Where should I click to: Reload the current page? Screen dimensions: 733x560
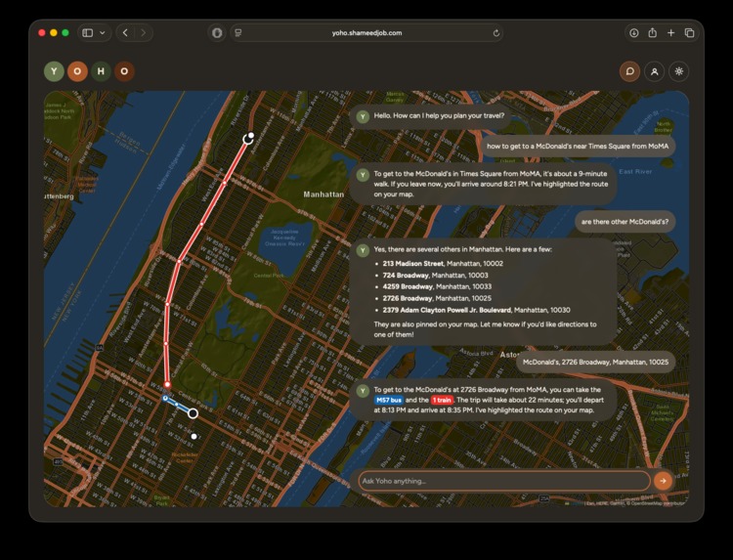(x=496, y=32)
